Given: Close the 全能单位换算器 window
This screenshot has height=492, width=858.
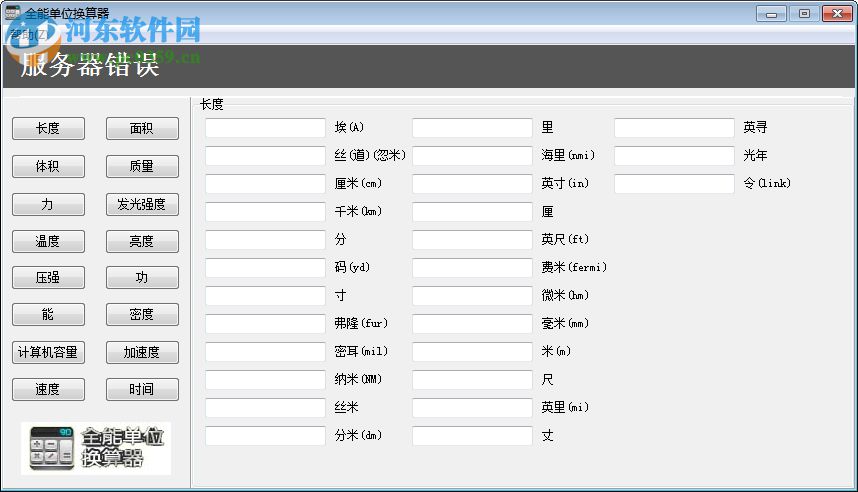Looking at the screenshot, I should (x=837, y=14).
